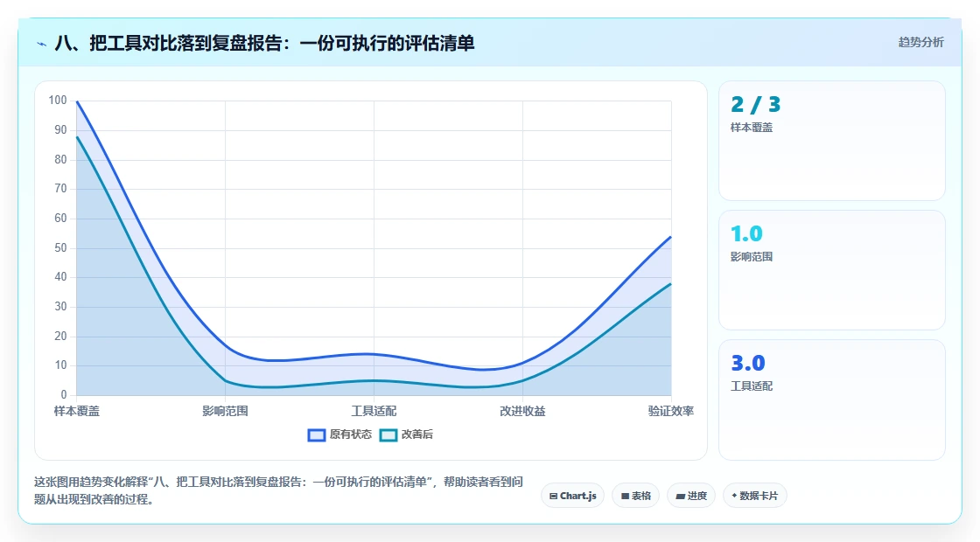Image resolution: width=980 pixels, height=542 pixels.
Task: Open the 样本覆盖 2 / 3 card
Action: coord(832,141)
